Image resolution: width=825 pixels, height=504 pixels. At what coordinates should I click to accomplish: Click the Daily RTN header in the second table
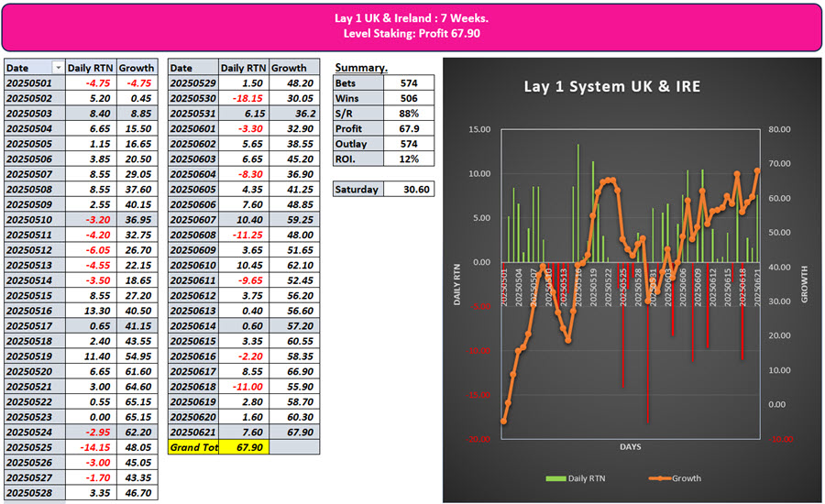click(244, 68)
